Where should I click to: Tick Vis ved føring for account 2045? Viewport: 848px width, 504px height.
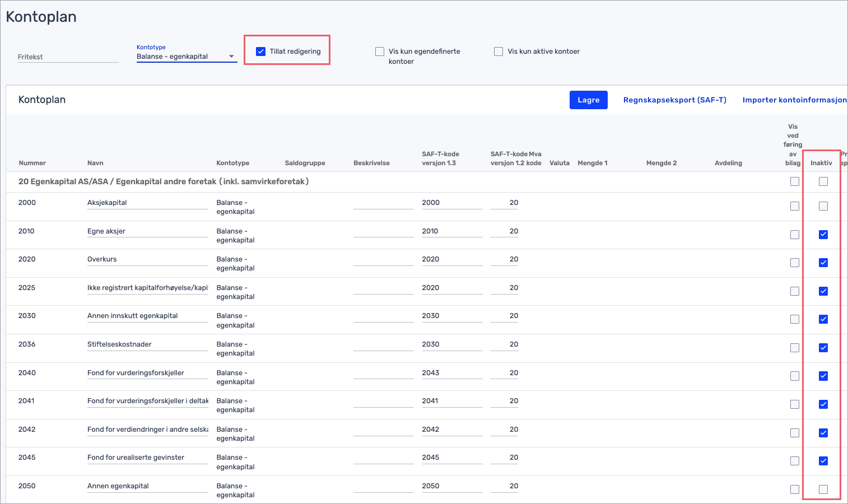[794, 461]
